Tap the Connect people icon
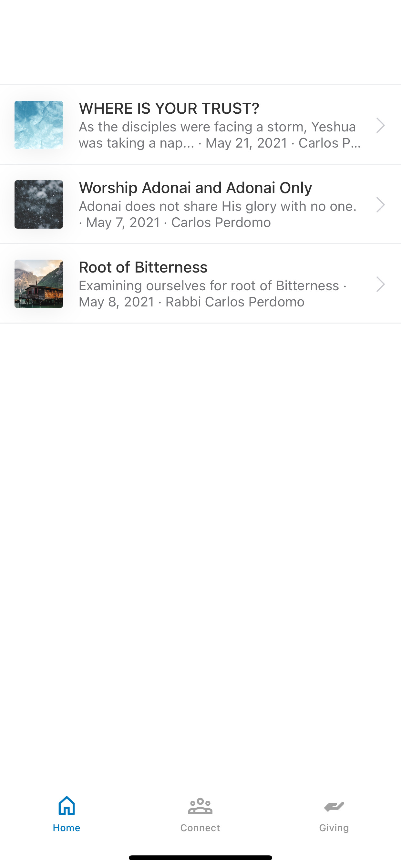Screen dimensions: 401x868 pos(200,806)
